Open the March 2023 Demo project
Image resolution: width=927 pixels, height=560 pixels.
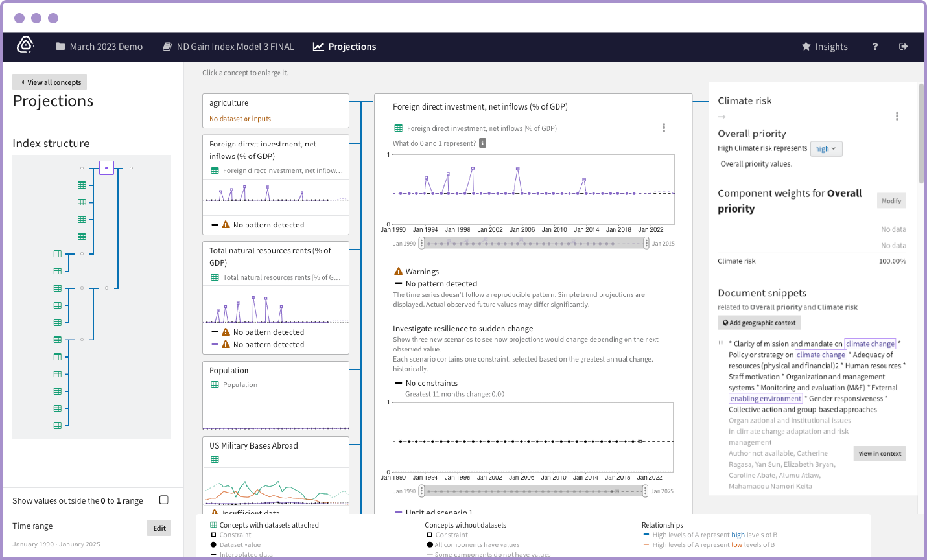click(99, 47)
